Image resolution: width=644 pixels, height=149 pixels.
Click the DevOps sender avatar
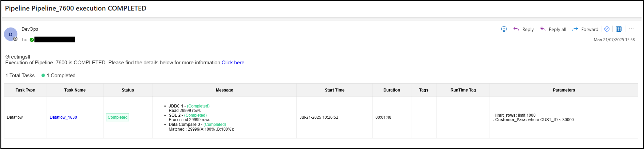pos(11,34)
